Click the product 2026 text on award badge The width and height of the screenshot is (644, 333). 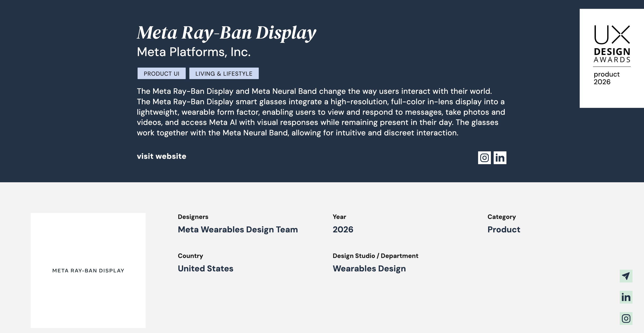click(607, 78)
